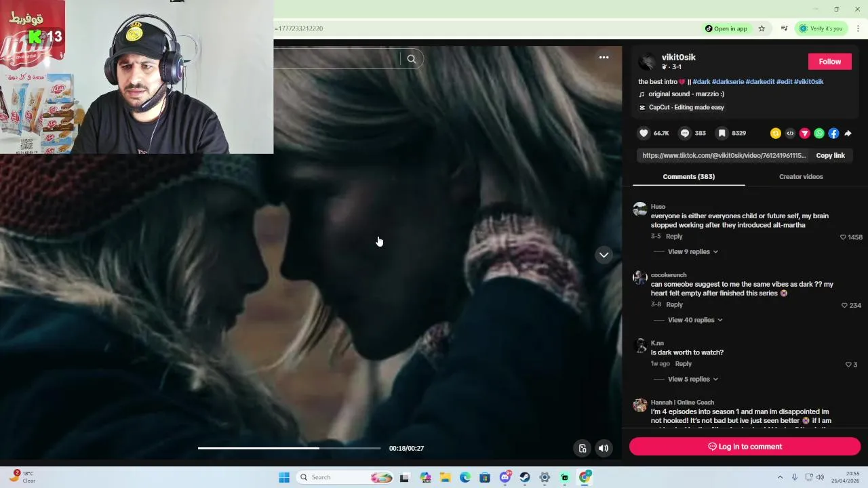Viewport: 868px width, 488px height.
Task: Reply to Huso's comment
Action: coord(674,237)
